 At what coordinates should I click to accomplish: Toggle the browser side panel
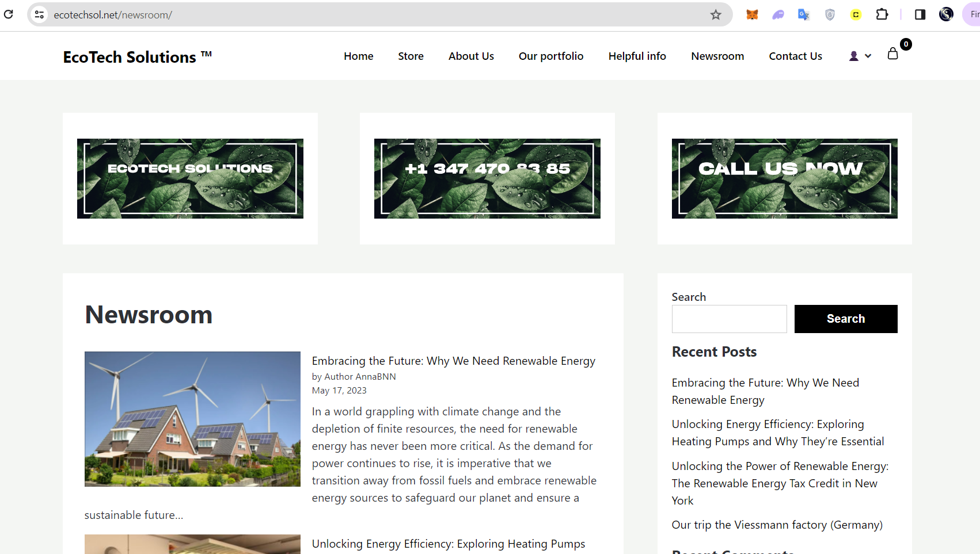click(920, 15)
